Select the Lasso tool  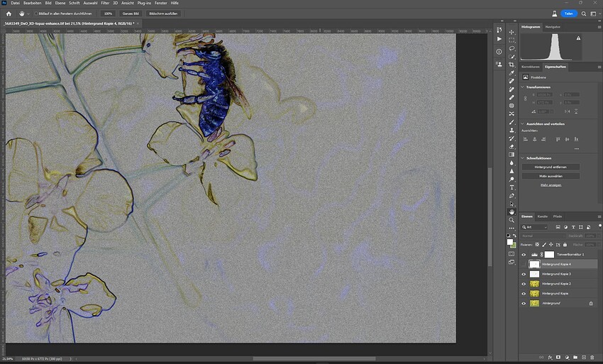point(511,48)
